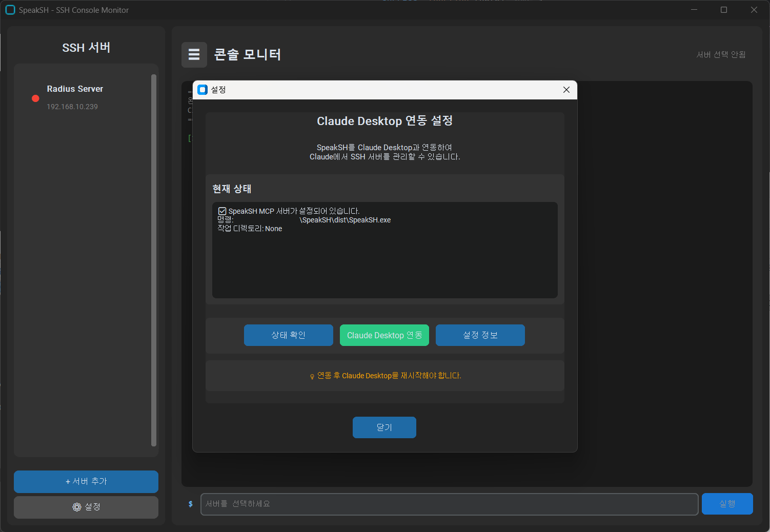Viewport: 770px width, 532px height.
Task: Click the 작업 디렉토리: None line
Action: point(250,229)
